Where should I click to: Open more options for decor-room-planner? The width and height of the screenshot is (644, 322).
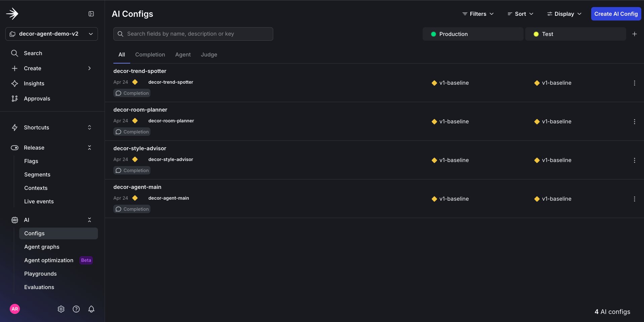coord(634,122)
